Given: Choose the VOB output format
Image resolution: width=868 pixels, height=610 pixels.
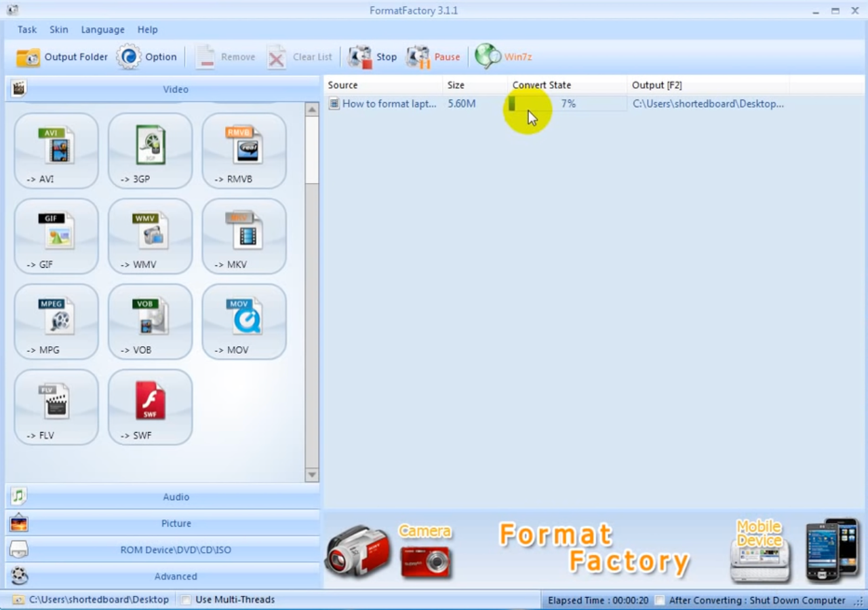Looking at the screenshot, I should pyautogui.click(x=150, y=322).
